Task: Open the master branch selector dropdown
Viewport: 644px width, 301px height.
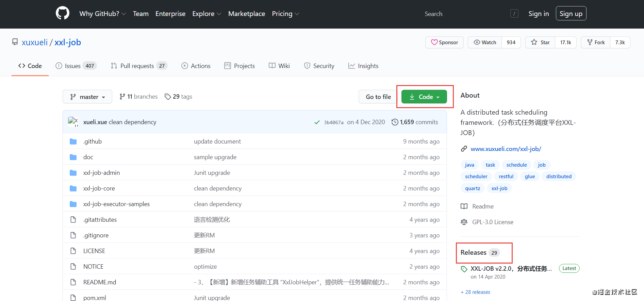Action: [87, 97]
